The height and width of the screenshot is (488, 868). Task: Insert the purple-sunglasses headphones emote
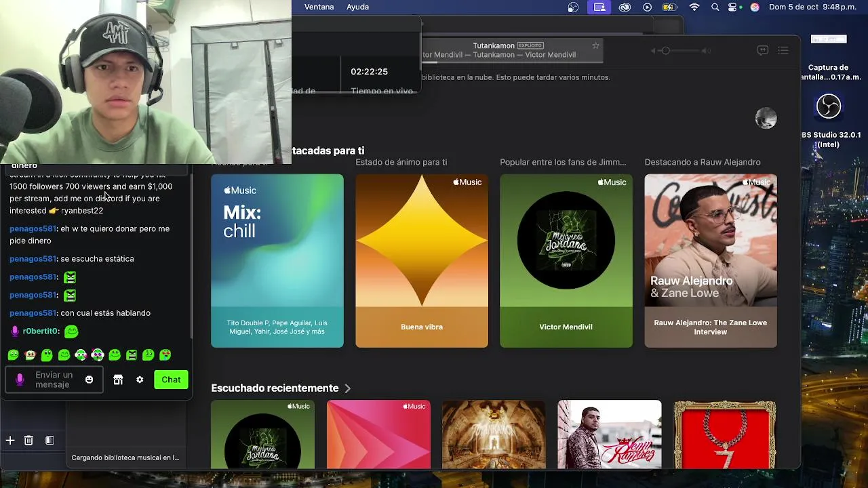coord(98,354)
